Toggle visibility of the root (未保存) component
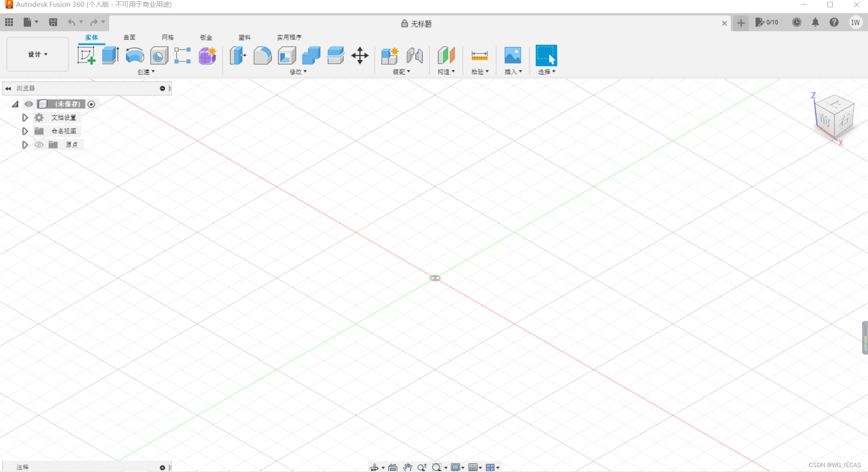 pos(29,104)
